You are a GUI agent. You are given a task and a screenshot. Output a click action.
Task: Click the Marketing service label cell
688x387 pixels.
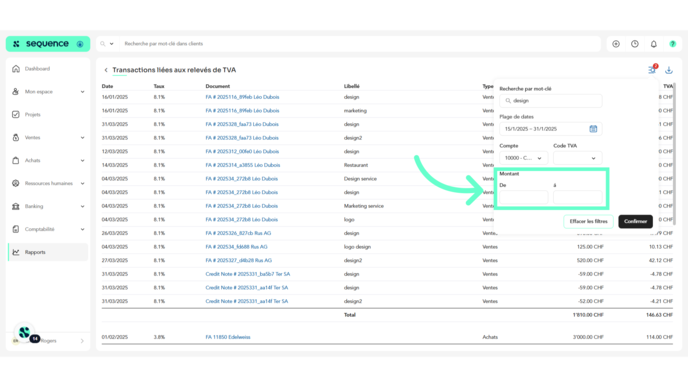click(364, 206)
